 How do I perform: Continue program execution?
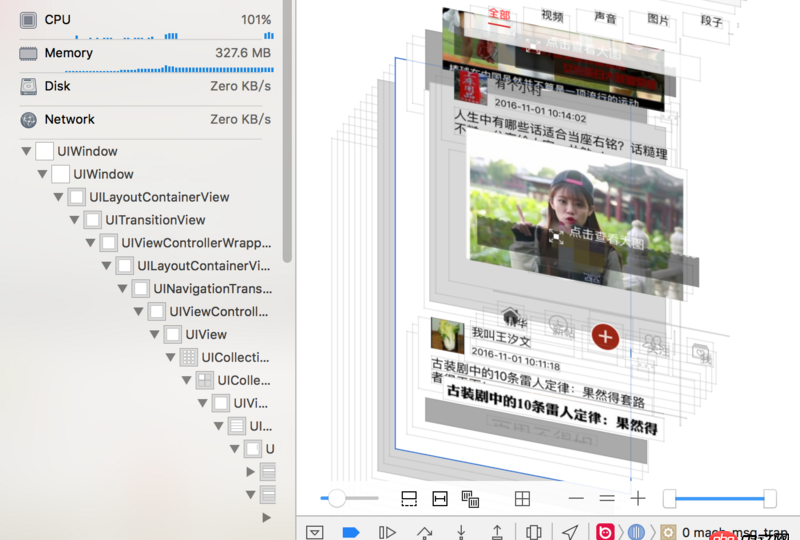pyautogui.click(x=387, y=532)
